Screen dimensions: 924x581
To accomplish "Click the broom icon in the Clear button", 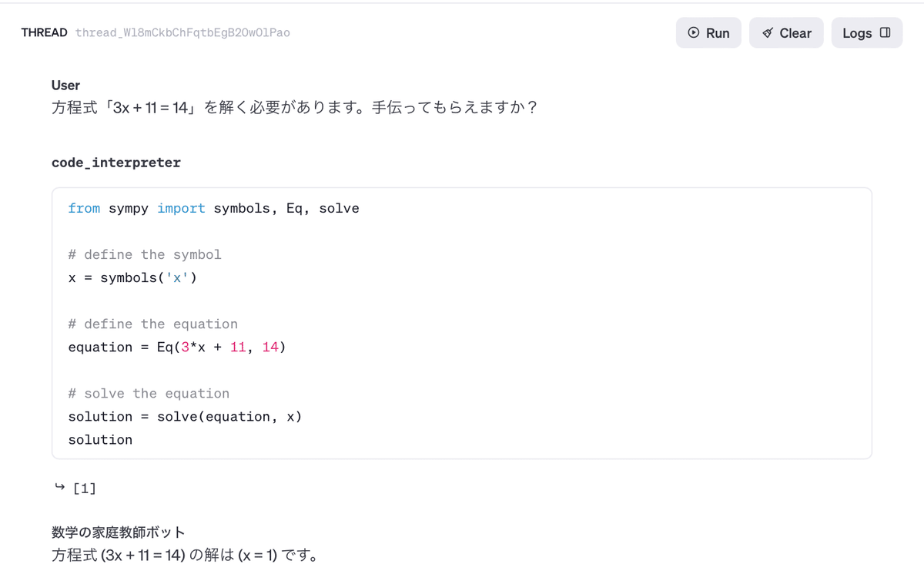I will point(767,32).
